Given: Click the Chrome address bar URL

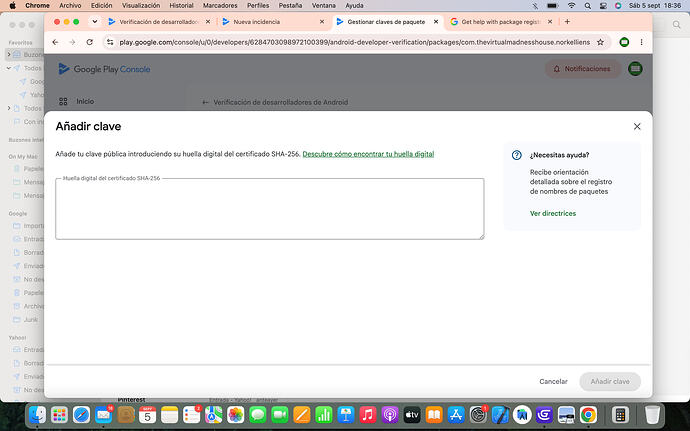Looking at the screenshot, I should click(354, 42).
